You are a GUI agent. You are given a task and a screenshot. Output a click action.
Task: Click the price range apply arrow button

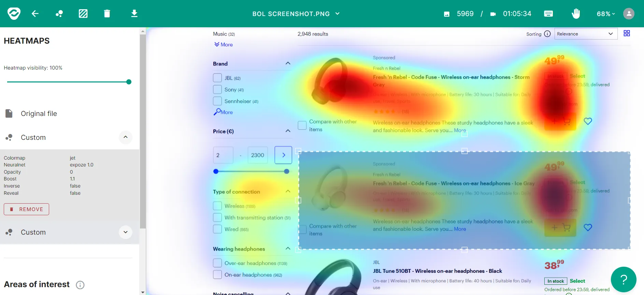tap(283, 155)
